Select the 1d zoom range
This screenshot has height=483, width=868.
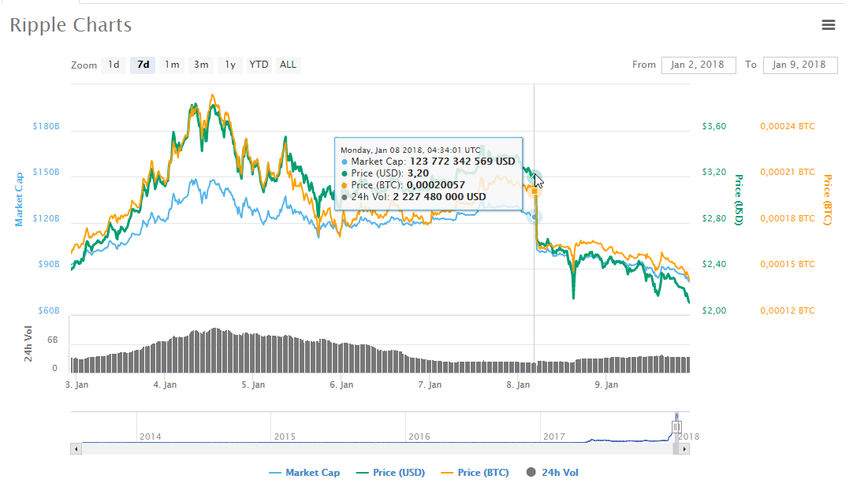coord(114,65)
